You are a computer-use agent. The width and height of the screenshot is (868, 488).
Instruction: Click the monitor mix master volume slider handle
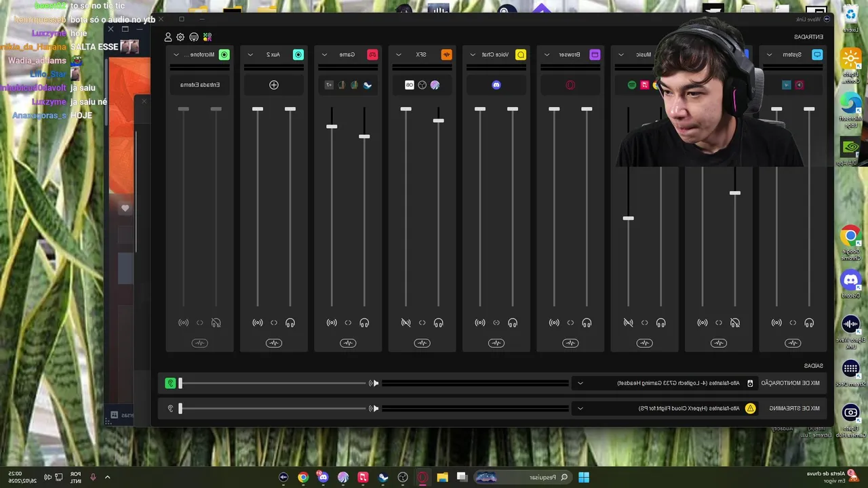click(180, 383)
